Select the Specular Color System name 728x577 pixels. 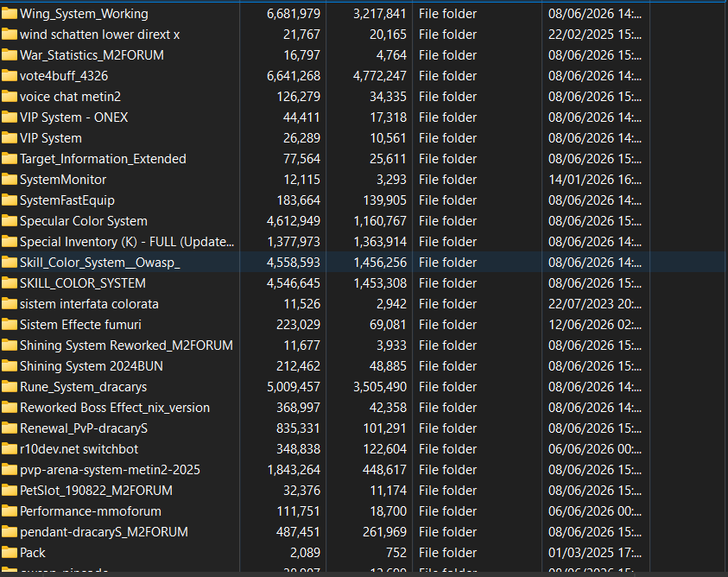click(x=84, y=221)
